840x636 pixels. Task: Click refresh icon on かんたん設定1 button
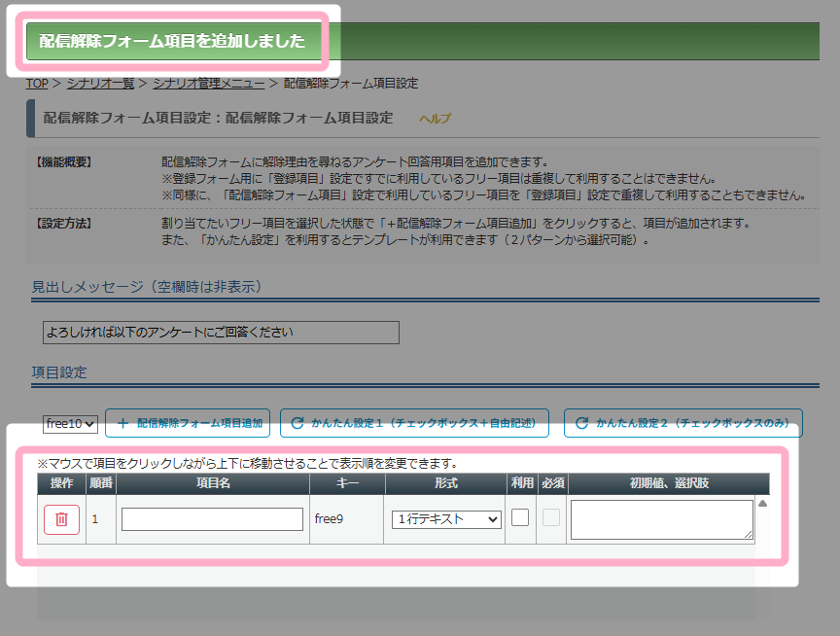point(297,423)
